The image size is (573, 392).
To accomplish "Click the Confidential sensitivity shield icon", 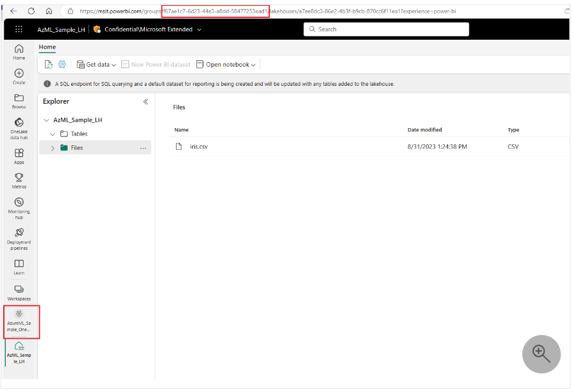I will click(97, 29).
